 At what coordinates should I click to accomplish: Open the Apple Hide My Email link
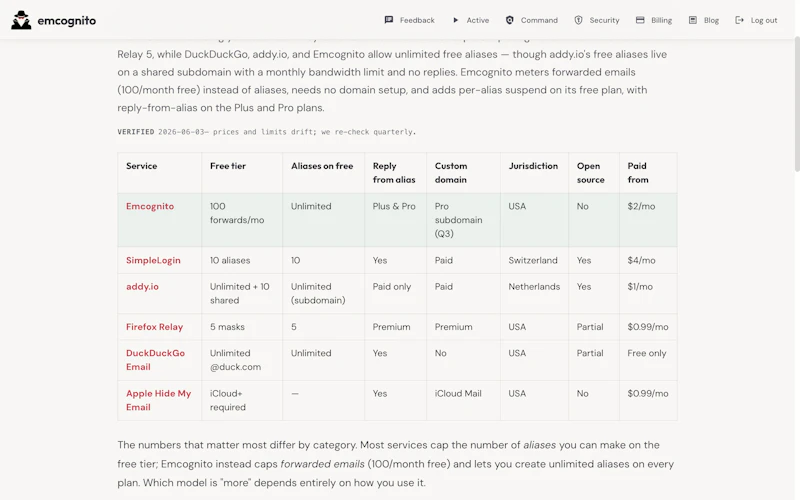tap(158, 400)
